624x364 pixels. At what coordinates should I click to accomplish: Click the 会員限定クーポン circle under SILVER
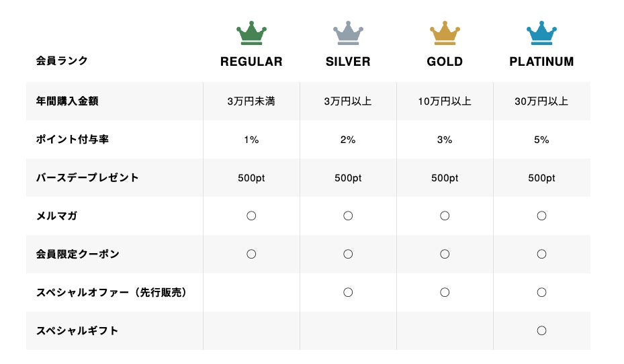point(348,255)
